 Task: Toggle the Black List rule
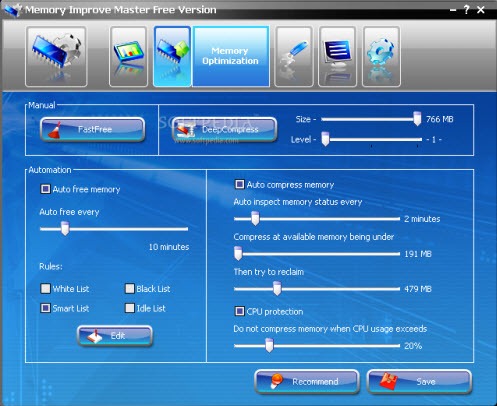click(x=130, y=288)
